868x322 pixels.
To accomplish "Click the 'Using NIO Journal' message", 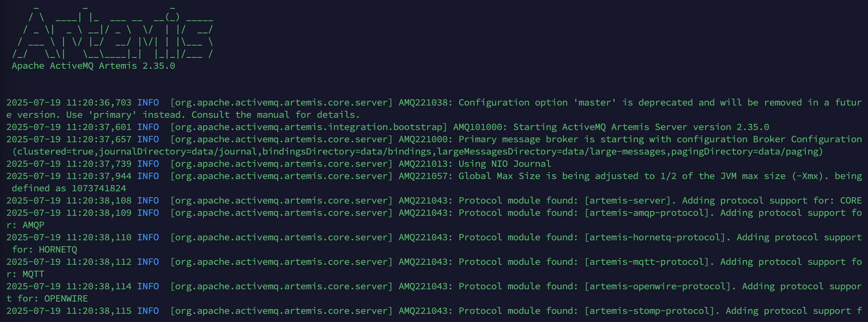I will (505, 164).
